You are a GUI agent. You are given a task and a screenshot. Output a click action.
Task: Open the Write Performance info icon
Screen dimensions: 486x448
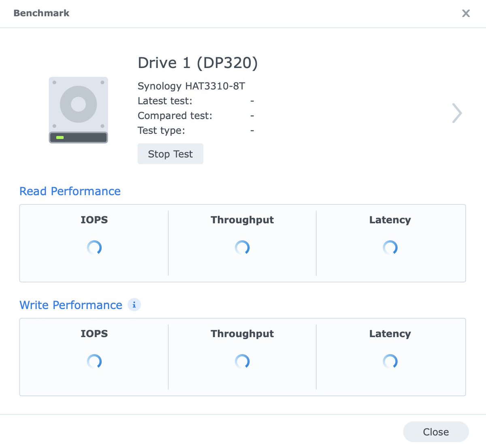pos(134,305)
